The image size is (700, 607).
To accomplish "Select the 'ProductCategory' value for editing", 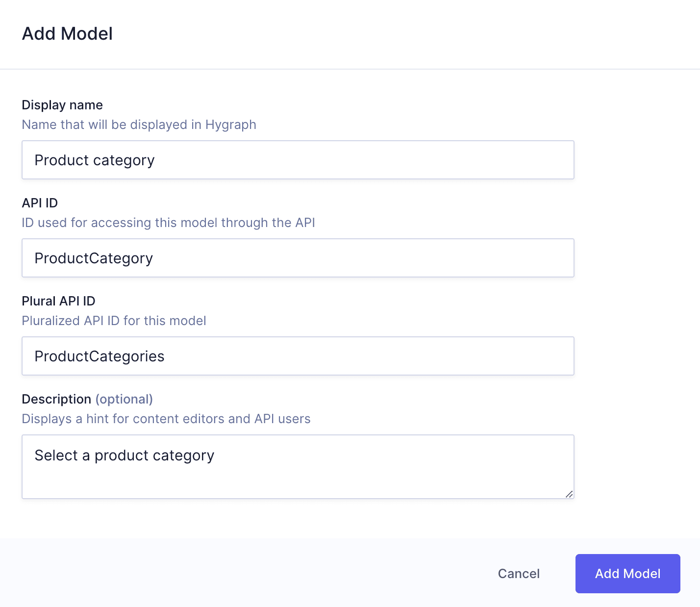I will point(93,258).
